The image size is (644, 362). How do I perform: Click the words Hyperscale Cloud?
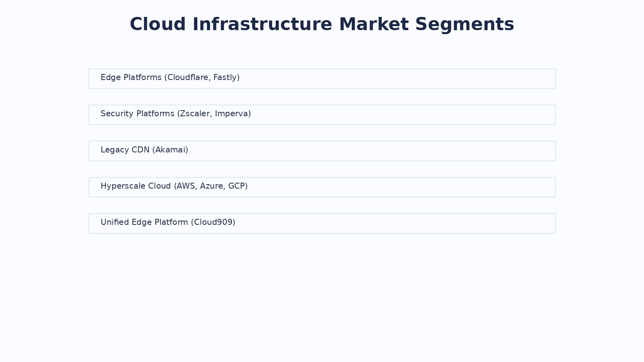coord(136,186)
